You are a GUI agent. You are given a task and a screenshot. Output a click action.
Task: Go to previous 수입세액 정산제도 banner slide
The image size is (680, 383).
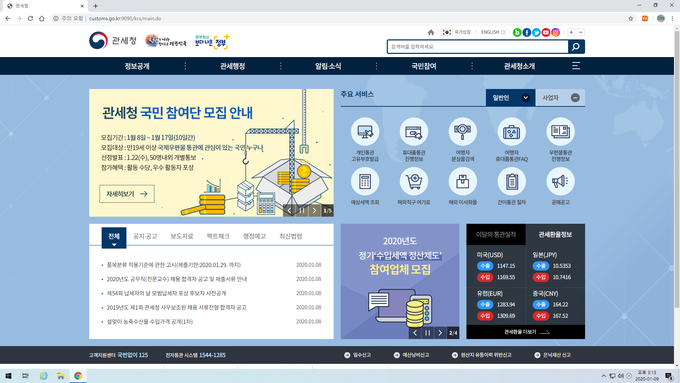pyautogui.click(x=415, y=333)
